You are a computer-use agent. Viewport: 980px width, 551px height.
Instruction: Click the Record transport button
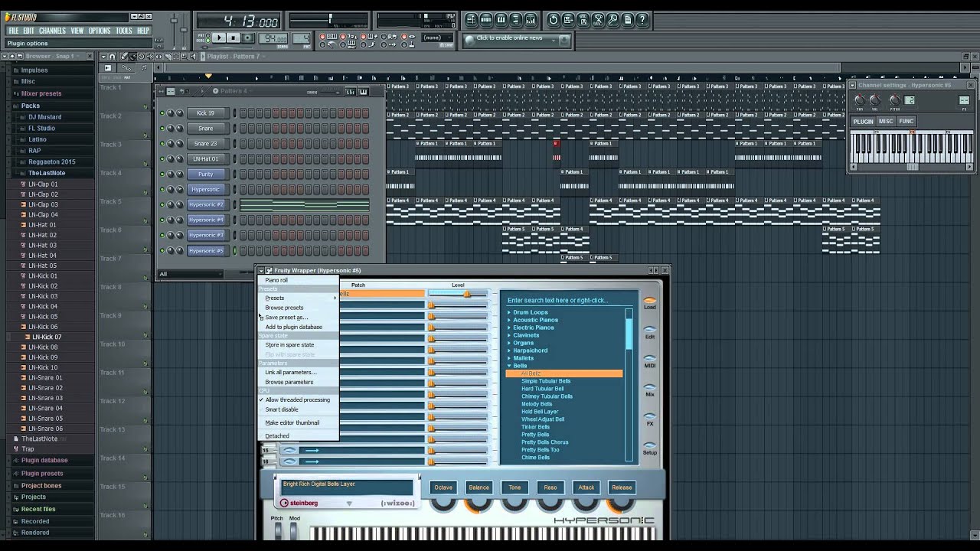point(248,37)
